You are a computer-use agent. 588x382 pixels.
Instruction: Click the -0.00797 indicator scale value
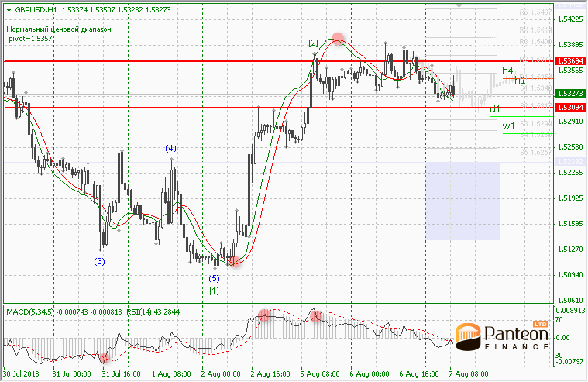(x=569, y=362)
